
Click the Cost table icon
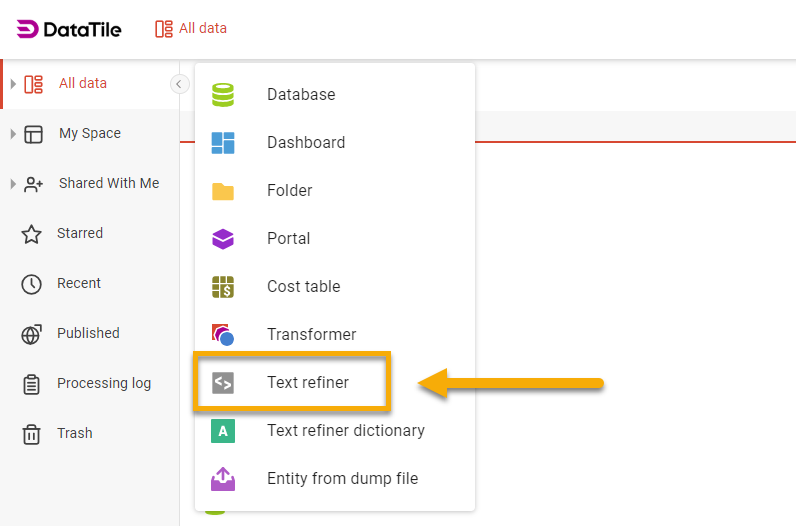tap(222, 287)
